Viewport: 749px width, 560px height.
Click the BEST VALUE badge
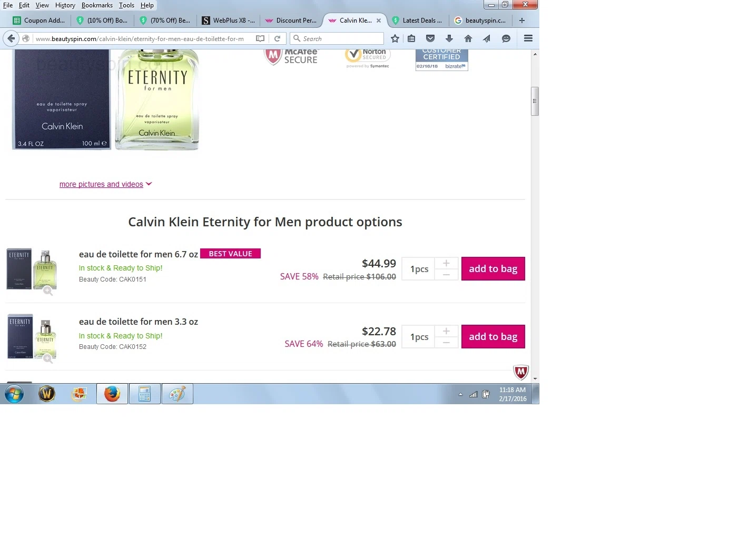click(230, 254)
